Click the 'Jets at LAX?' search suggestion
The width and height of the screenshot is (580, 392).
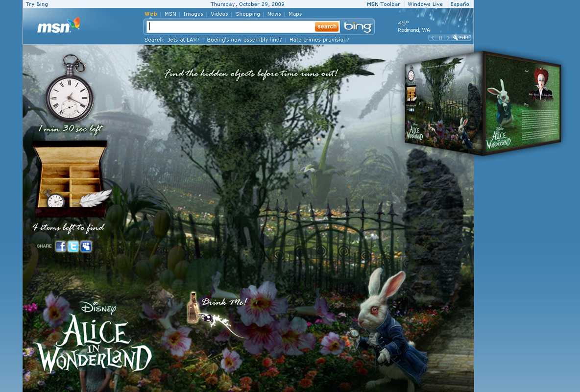coord(184,40)
